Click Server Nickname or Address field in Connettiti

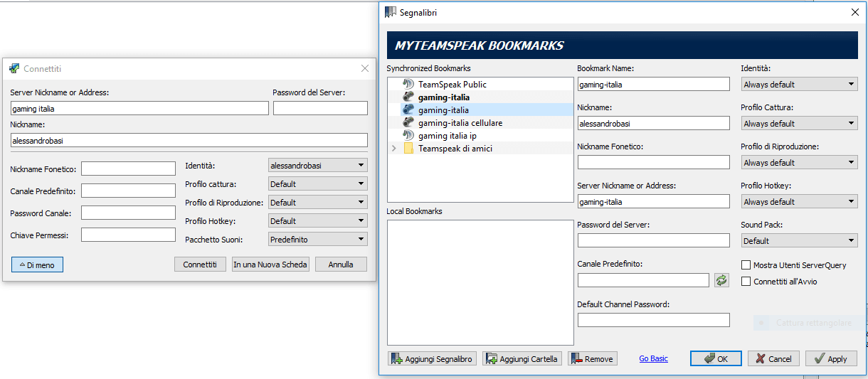point(139,108)
